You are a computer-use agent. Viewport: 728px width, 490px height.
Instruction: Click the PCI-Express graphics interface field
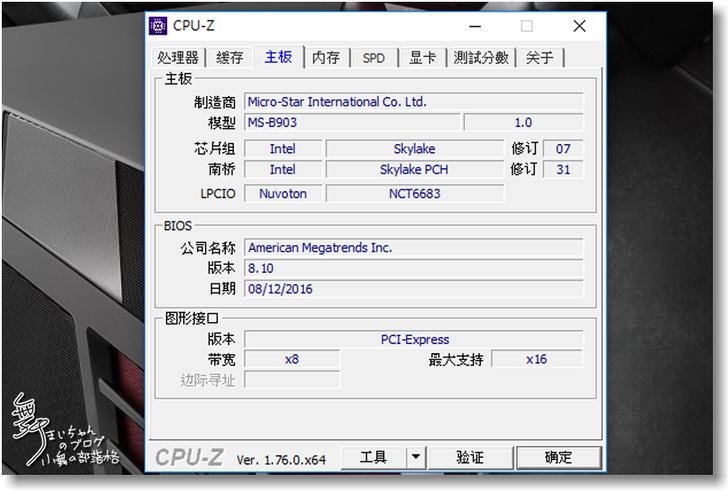click(414, 340)
